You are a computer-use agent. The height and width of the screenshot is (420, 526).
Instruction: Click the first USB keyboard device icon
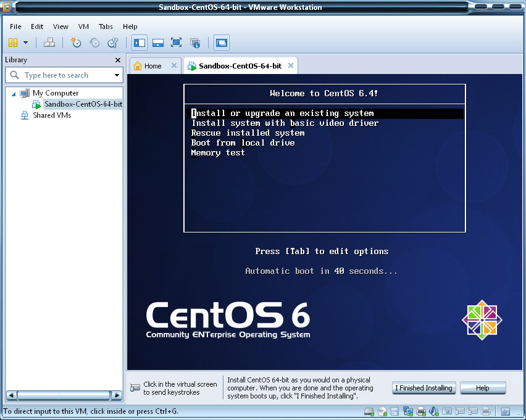[x=459, y=411]
